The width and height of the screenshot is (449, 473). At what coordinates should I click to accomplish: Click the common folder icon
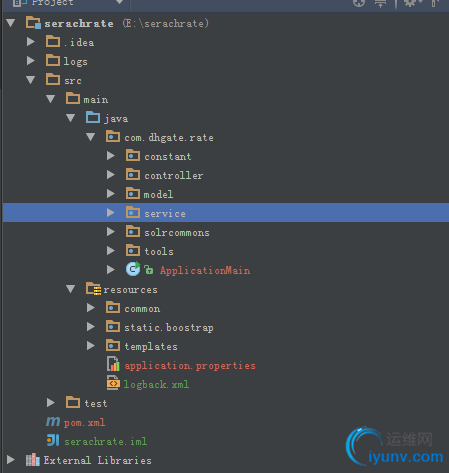pyautogui.click(x=113, y=307)
